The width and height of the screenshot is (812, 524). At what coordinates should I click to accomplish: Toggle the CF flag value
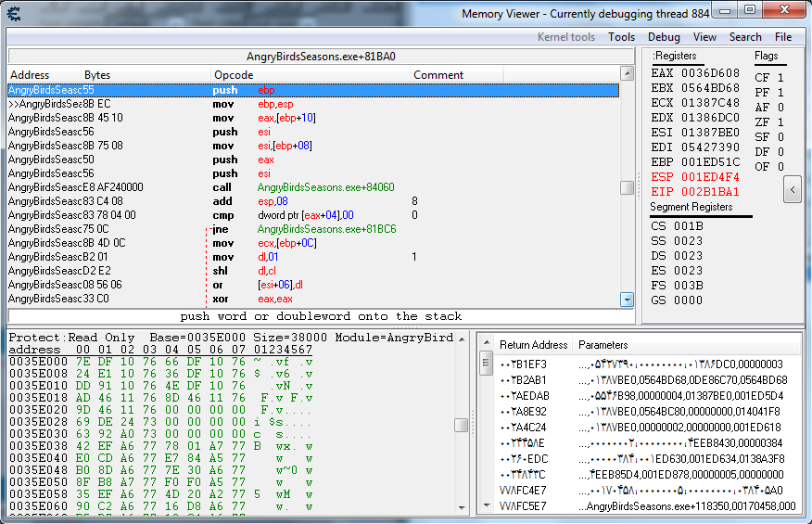pyautogui.click(x=780, y=78)
